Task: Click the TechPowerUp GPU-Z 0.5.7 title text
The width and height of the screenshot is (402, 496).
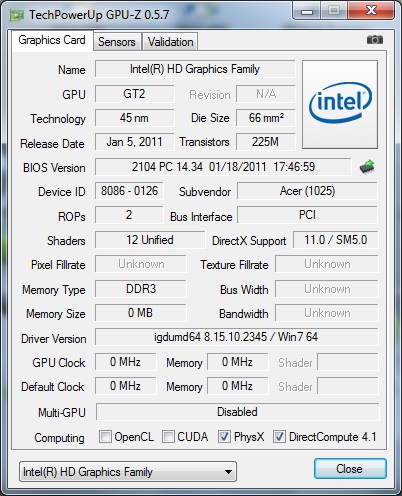Action: point(99,15)
